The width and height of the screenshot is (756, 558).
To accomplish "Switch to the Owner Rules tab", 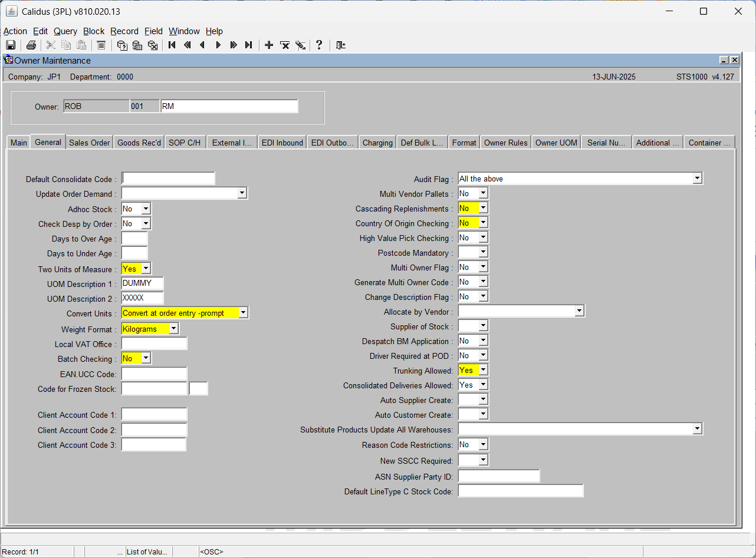I will click(506, 143).
